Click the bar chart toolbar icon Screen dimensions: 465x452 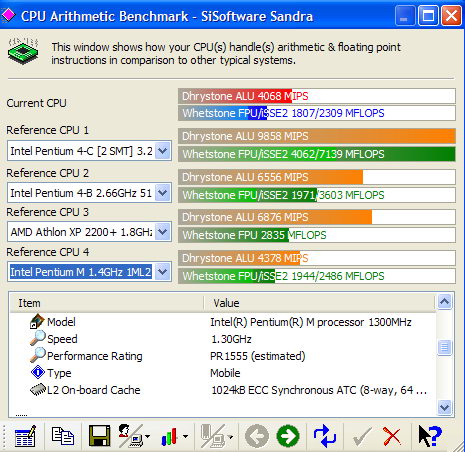(169, 437)
